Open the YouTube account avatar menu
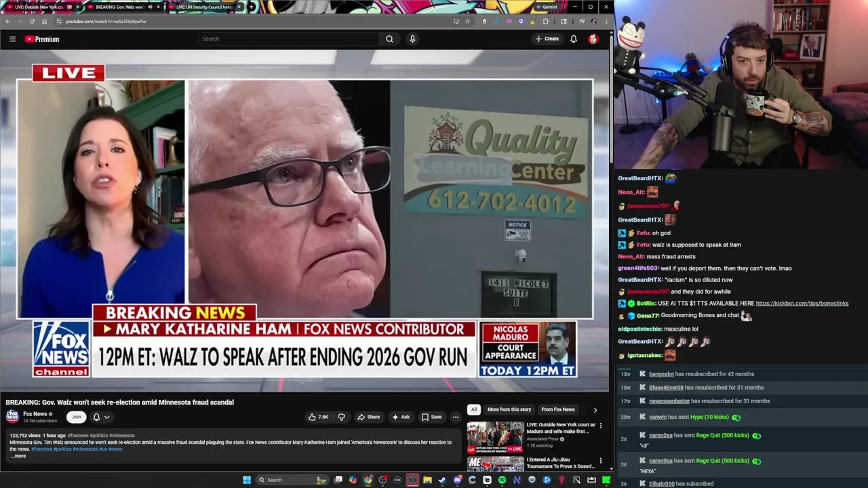 click(593, 39)
